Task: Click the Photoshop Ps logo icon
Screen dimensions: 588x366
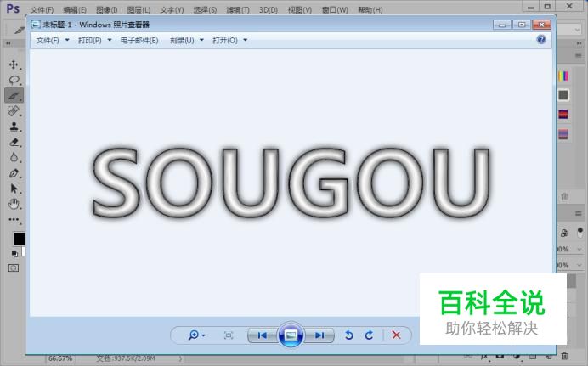Action: coord(13,8)
